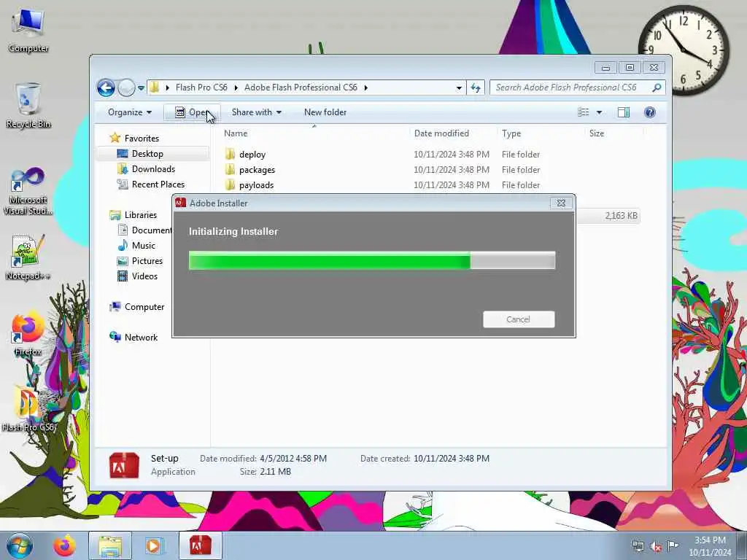Sort by Type column header

click(x=511, y=133)
